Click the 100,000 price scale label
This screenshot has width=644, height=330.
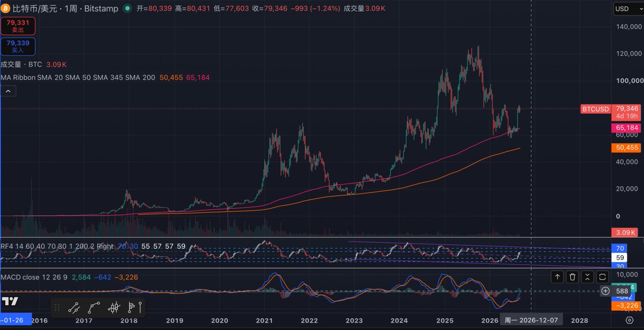[629, 80]
